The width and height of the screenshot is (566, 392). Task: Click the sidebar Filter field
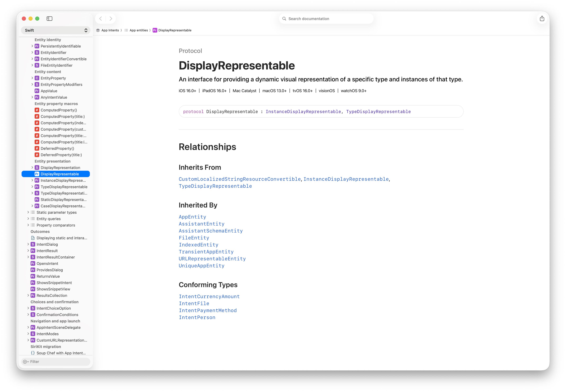coord(56,362)
